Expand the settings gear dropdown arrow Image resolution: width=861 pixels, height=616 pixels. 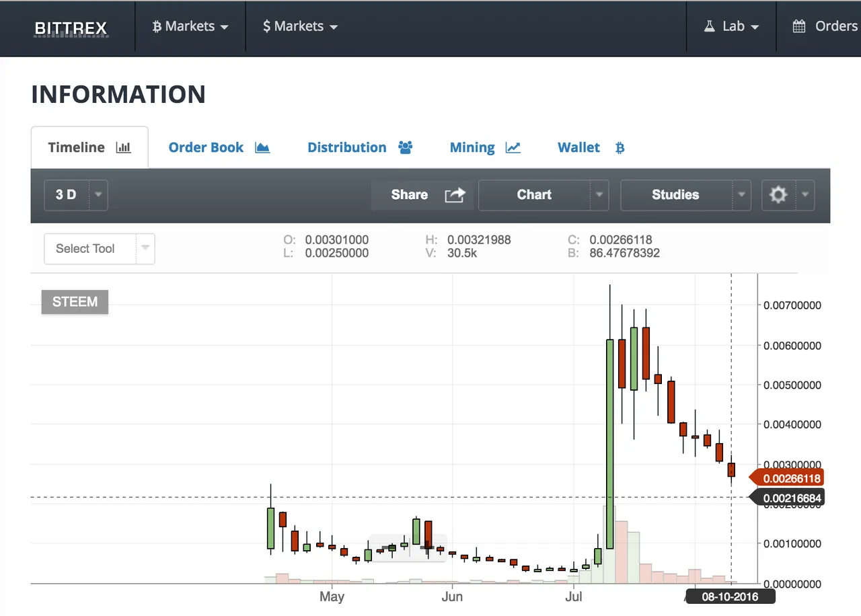(806, 195)
